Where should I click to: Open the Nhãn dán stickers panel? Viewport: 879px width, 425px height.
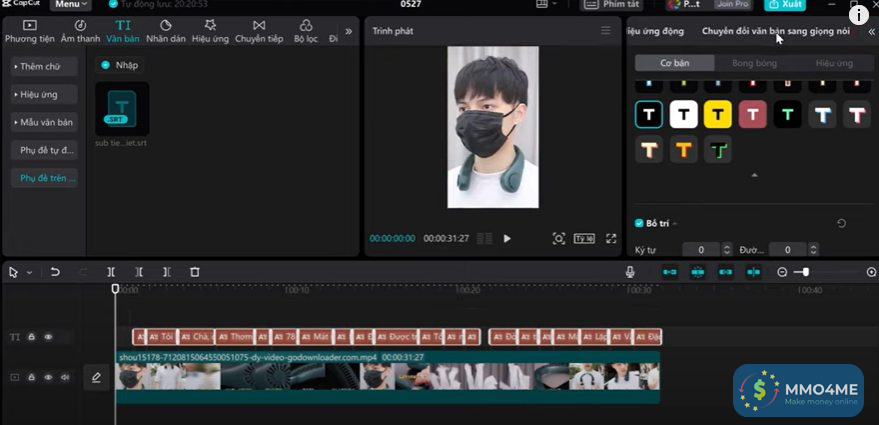tap(165, 31)
